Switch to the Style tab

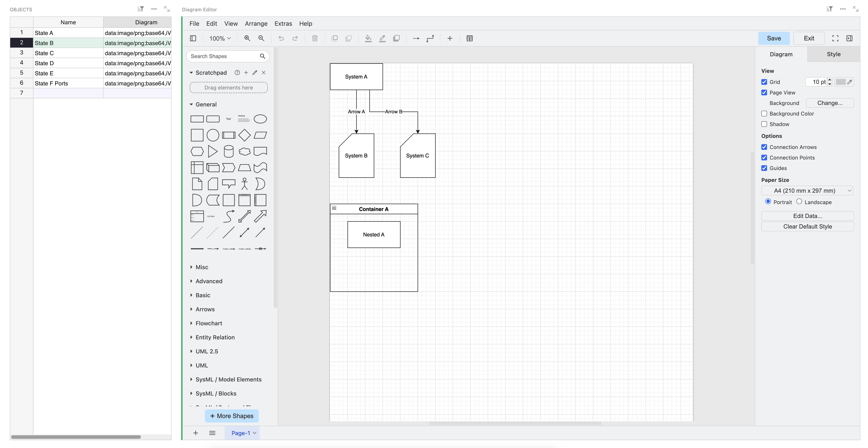pos(834,54)
